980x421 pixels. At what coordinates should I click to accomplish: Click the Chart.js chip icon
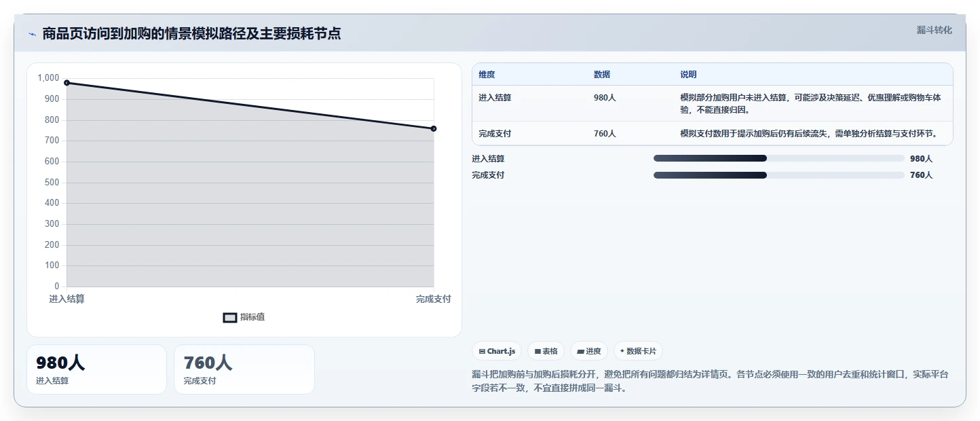point(482,352)
